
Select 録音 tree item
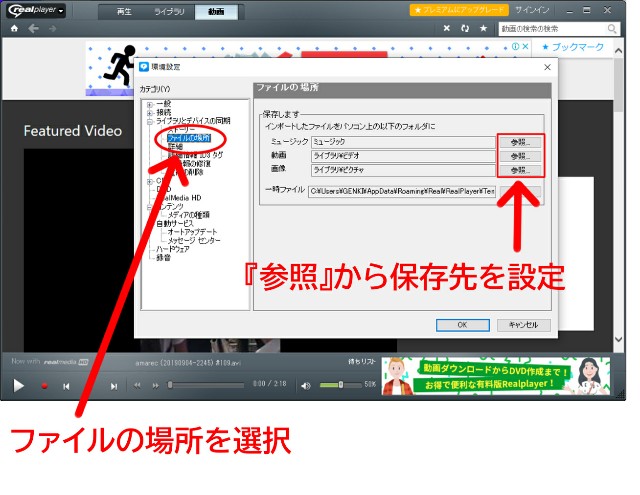pos(163,257)
